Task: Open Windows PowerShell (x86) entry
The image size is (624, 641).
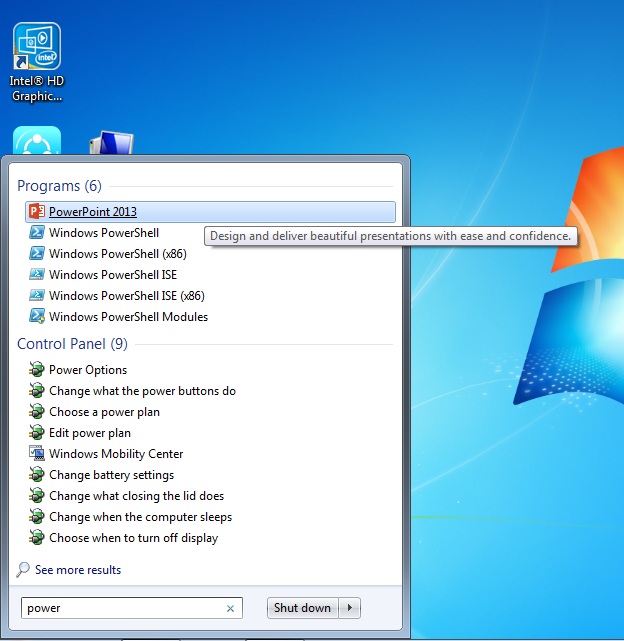Action: tap(118, 254)
